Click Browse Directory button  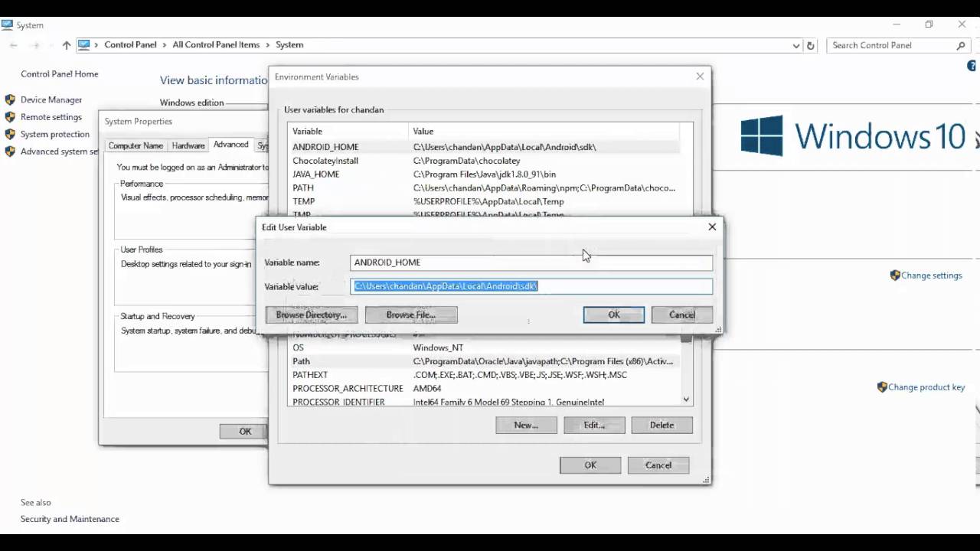tap(312, 315)
